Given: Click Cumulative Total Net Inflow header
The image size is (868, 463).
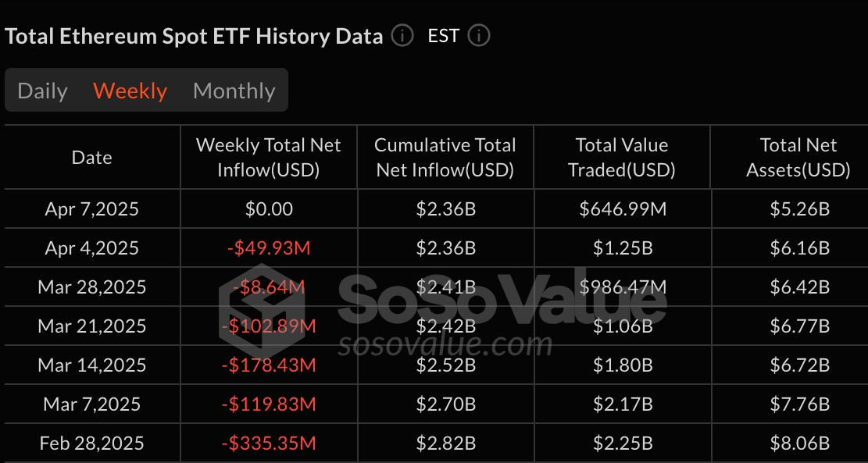Looking at the screenshot, I should click(x=445, y=157).
